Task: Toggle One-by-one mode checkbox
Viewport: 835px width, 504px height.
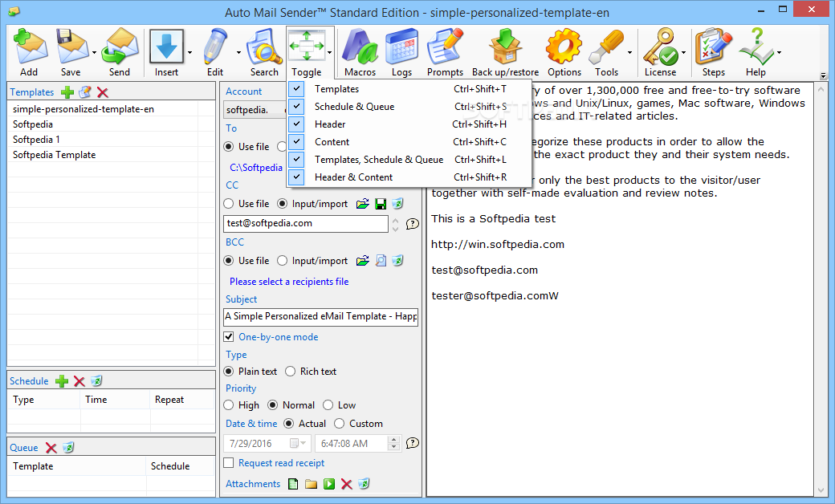Action: (229, 337)
